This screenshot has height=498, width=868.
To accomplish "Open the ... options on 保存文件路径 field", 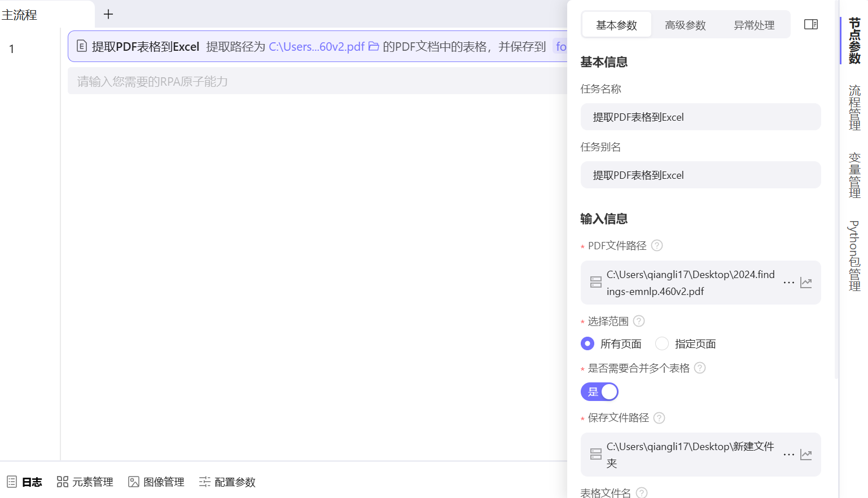I will 788,455.
